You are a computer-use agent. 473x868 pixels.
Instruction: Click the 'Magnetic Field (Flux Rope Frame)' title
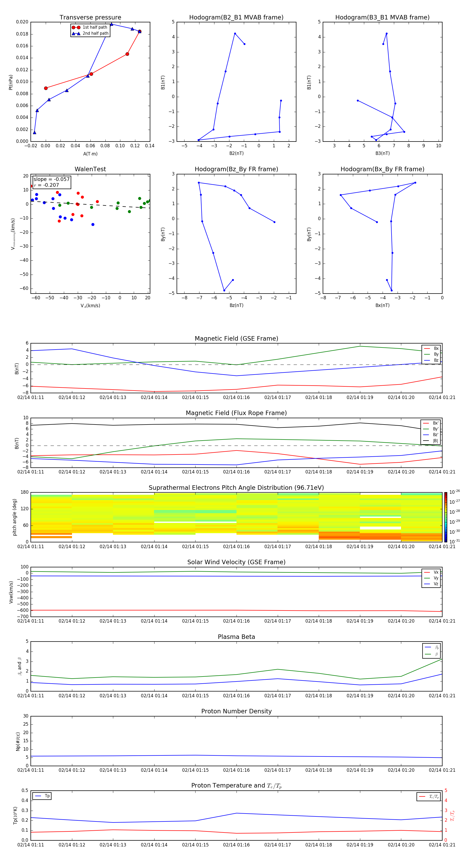[236, 413]
